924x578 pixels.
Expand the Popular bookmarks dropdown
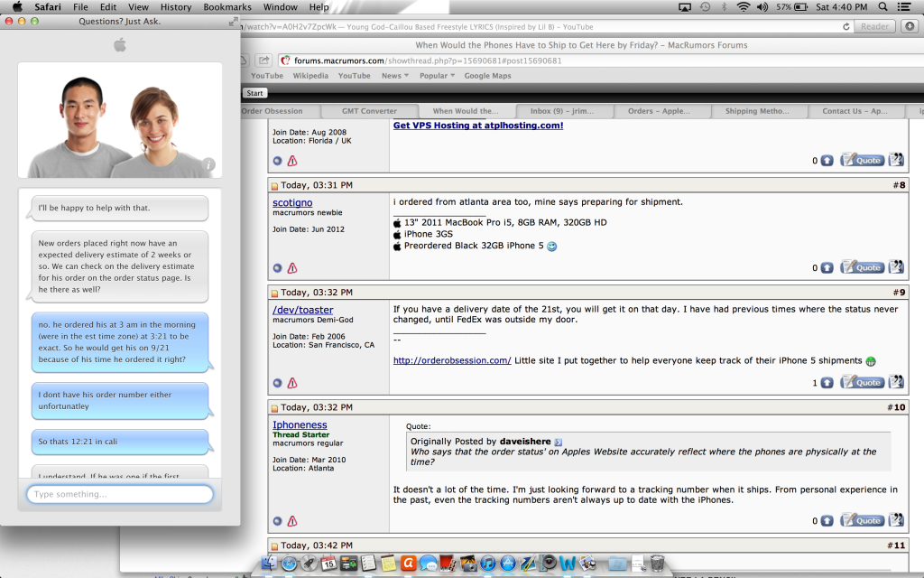pos(437,76)
